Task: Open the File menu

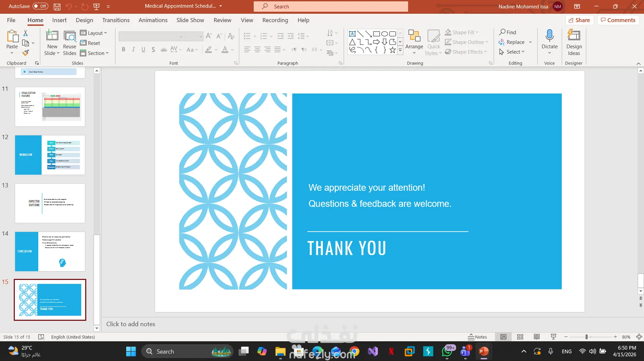Action: 11,20
